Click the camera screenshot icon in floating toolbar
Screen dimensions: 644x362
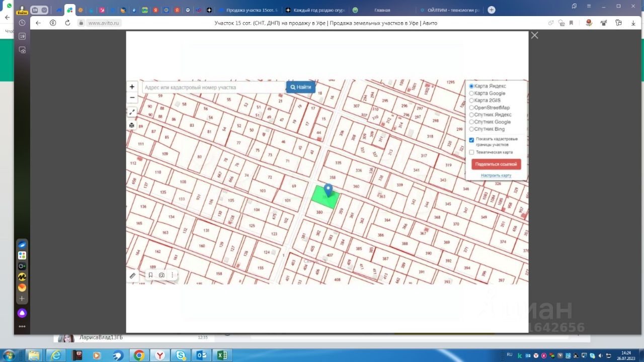[x=162, y=275]
